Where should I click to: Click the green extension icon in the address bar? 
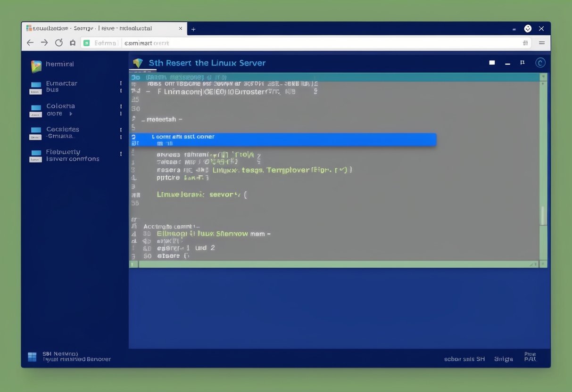[x=86, y=42]
